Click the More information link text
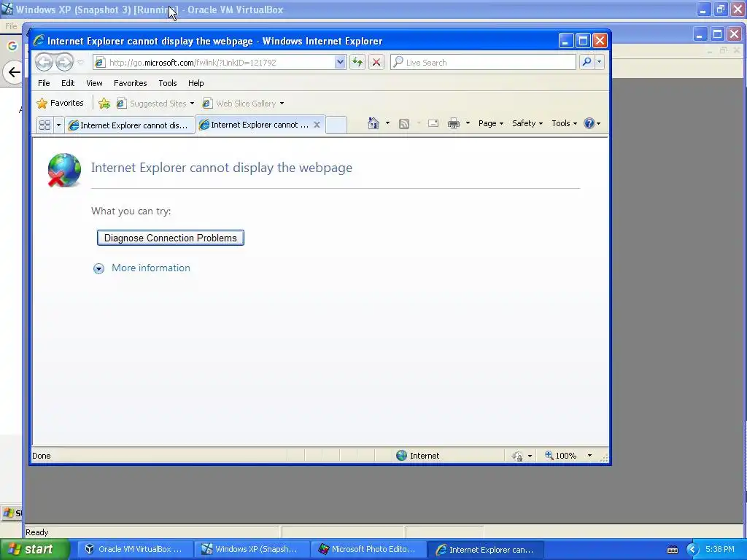The width and height of the screenshot is (747, 560). (151, 268)
